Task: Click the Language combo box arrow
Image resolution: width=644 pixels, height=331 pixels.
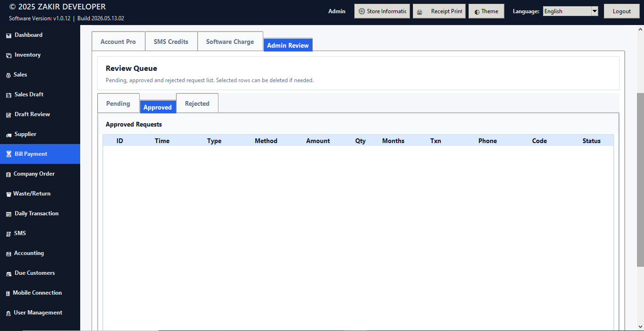Action: click(x=594, y=11)
